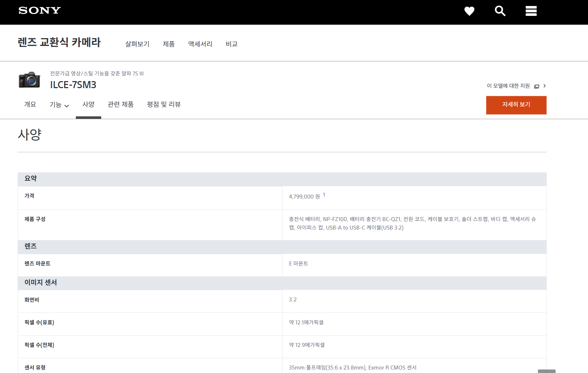Open the 비교 menu item
Viewport: 588px width, 373px height.
(x=232, y=44)
